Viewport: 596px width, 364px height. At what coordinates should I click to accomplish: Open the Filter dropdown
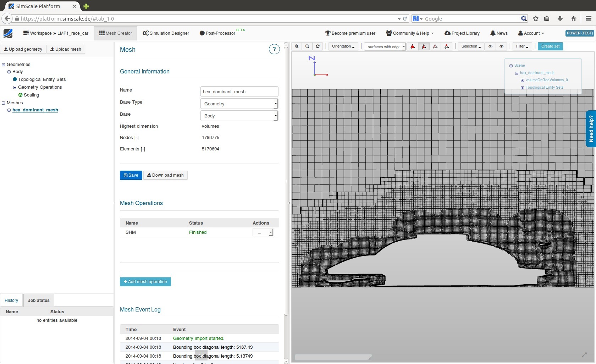521,46
